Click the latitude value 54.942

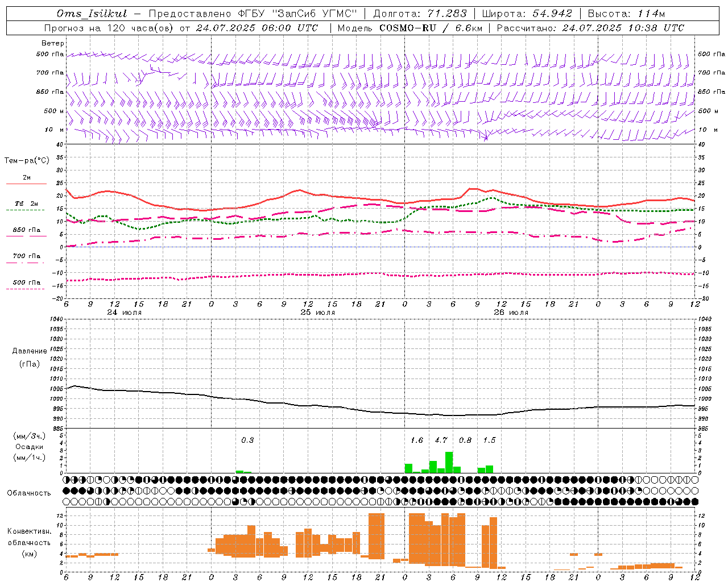pos(552,14)
